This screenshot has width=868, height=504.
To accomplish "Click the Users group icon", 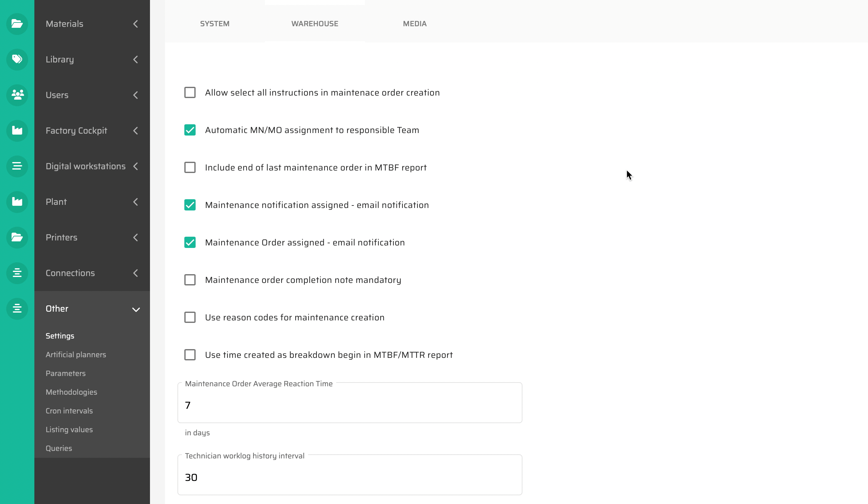I will click(x=17, y=95).
